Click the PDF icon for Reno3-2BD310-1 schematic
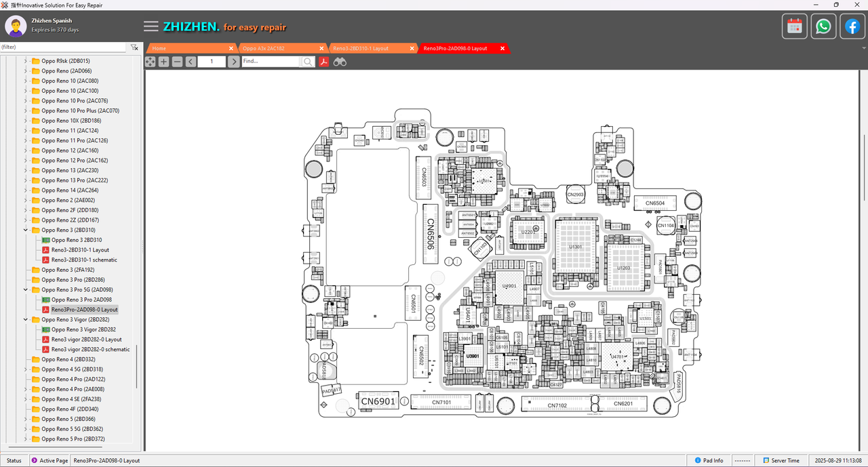This screenshot has width=868, height=467. pos(45,260)
